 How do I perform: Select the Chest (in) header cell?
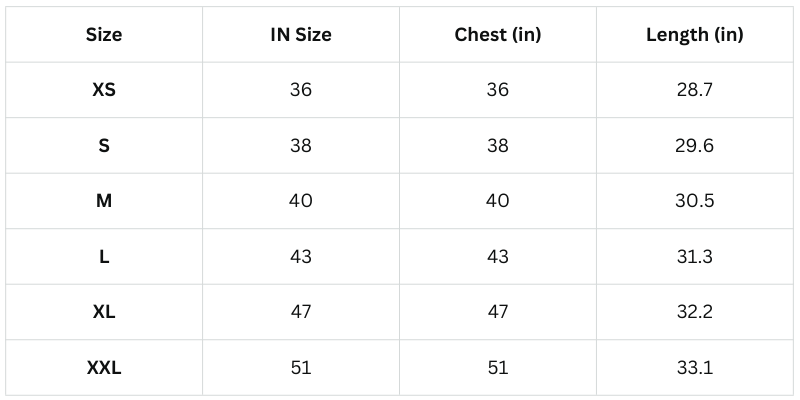click(x=497, y=35)
